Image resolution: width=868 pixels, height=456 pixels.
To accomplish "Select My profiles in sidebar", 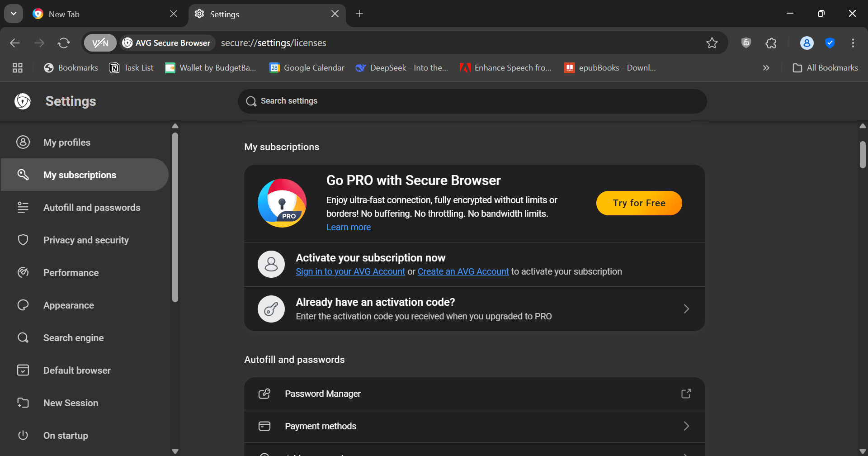I will coord(85,142).
